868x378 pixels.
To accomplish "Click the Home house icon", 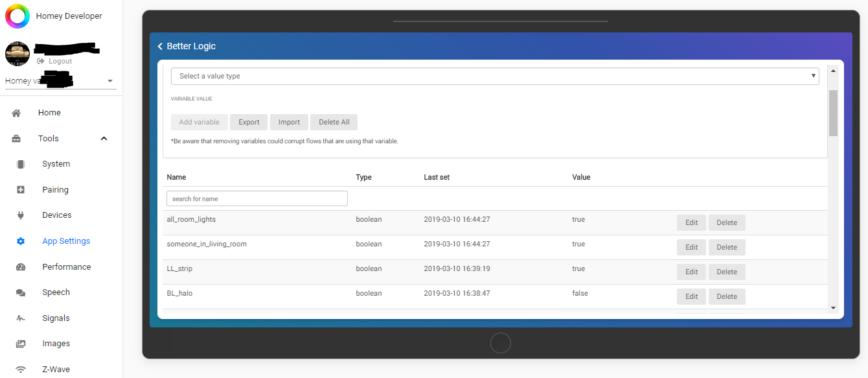I will coord(17,113).
